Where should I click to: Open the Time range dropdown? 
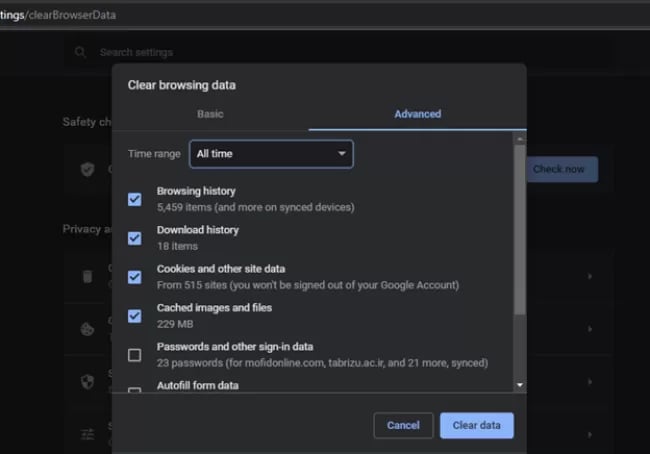pos(271,154)
